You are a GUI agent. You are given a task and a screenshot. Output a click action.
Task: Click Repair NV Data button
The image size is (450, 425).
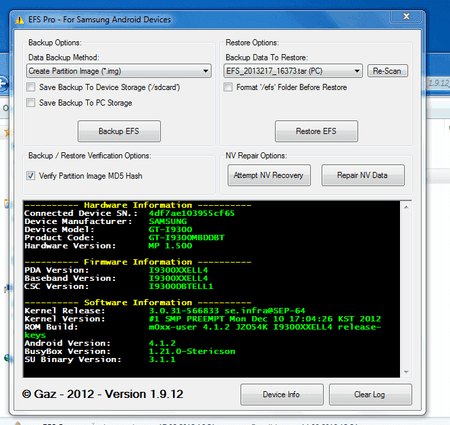(x=363, y=175)
